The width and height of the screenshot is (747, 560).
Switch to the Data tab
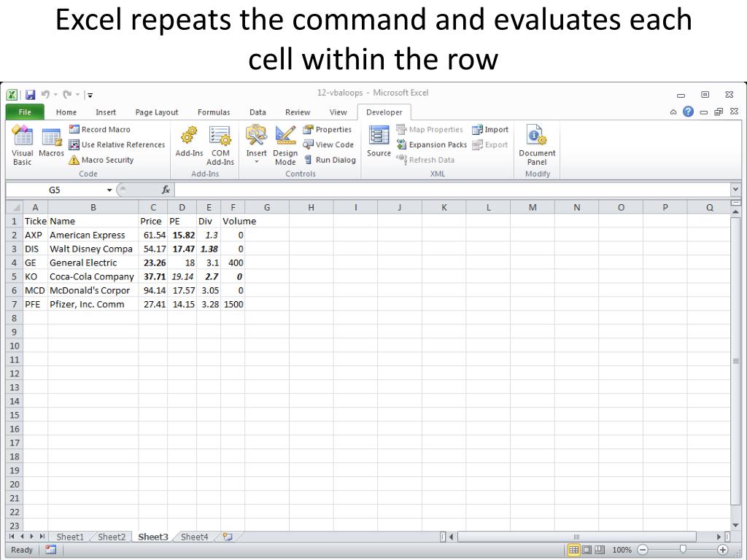[258, 112]
